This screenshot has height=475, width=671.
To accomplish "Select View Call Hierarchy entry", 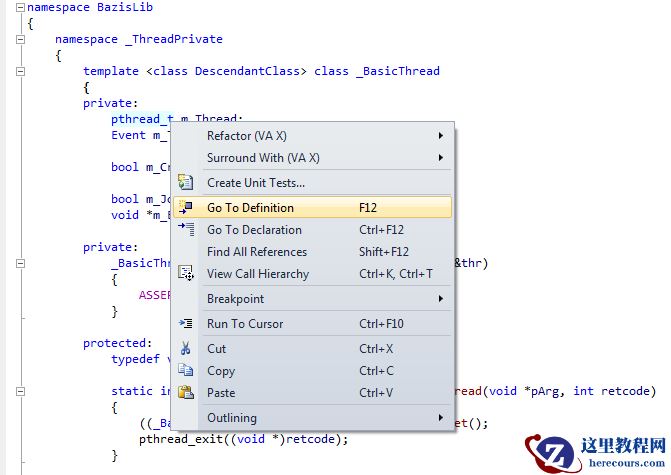I will tap(312, 274).
